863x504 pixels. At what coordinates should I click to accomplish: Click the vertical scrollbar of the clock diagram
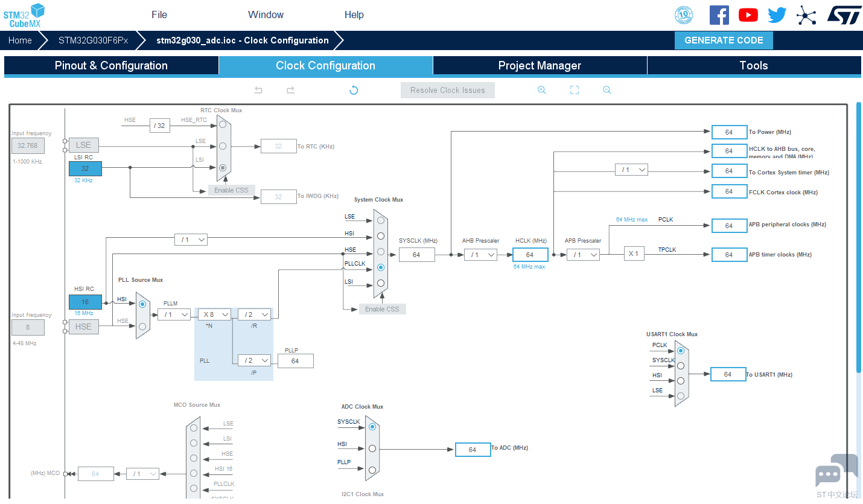point(859,238)
